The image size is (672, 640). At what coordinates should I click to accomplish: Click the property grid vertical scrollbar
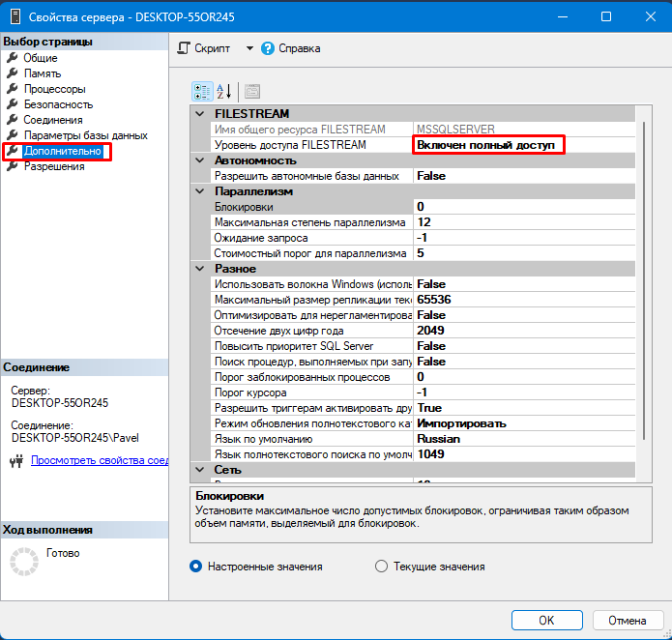coord(641,290)
